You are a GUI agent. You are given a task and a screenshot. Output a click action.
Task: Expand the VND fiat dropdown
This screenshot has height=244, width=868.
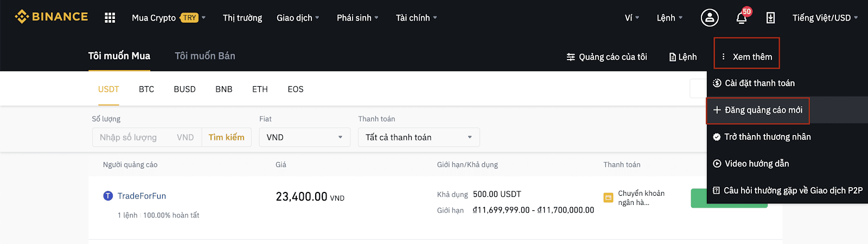(305, 137)
